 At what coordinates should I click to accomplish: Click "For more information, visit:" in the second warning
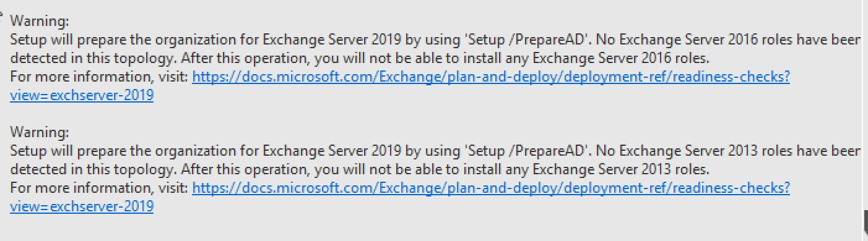[100, 188]
